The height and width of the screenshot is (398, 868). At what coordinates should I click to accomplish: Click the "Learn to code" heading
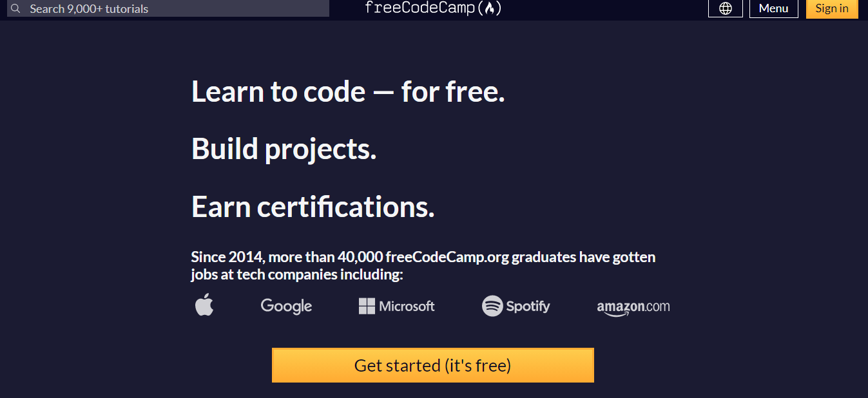click(347, 91)
